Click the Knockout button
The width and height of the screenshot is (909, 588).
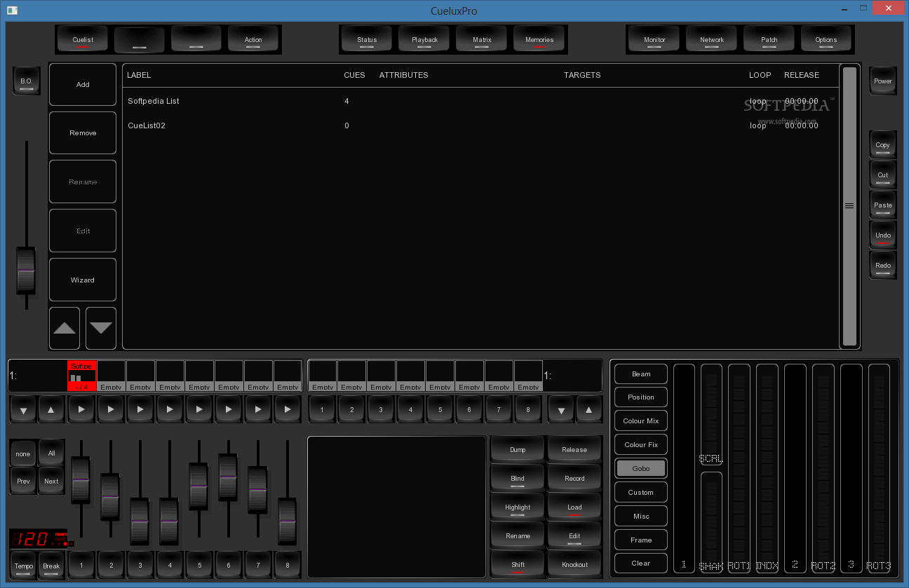(x=574, y=565)
